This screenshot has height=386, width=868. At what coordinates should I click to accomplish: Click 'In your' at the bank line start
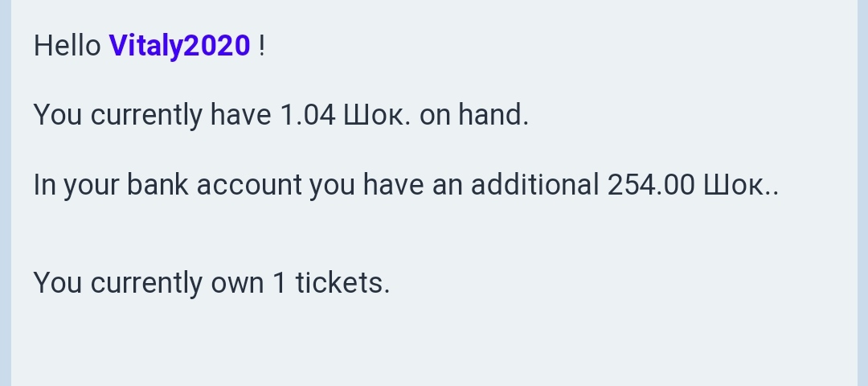tap(76, 184)
